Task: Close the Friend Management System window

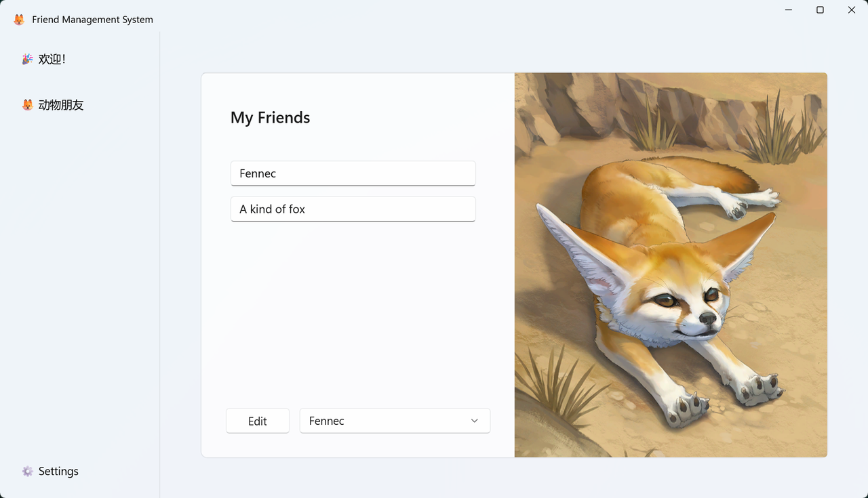Action: point(852,10)
